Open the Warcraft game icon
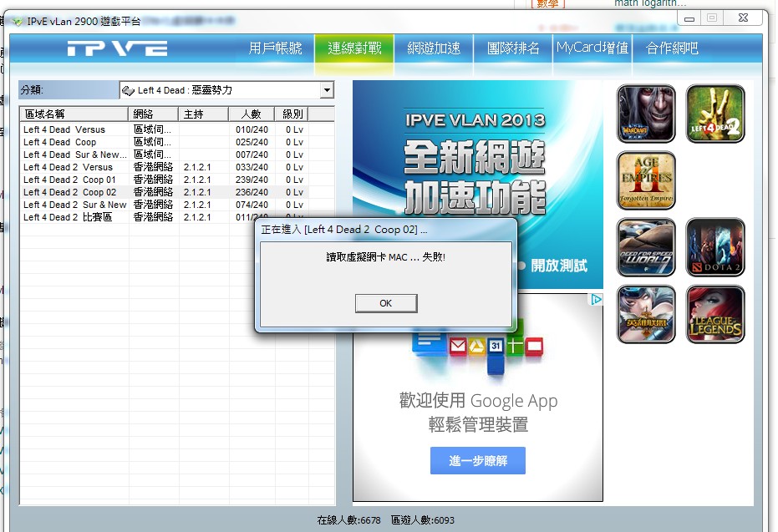778x532 pixels. pyautogui.click(x=645, y=114)
